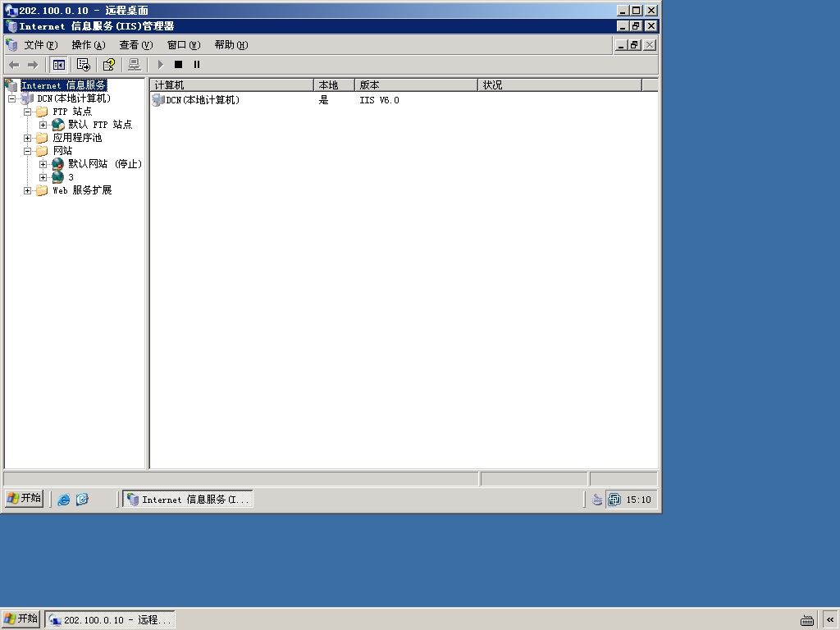Click the remote clock showing 15:10
Viewport: 840px width, 630px height.
(638, 500)
